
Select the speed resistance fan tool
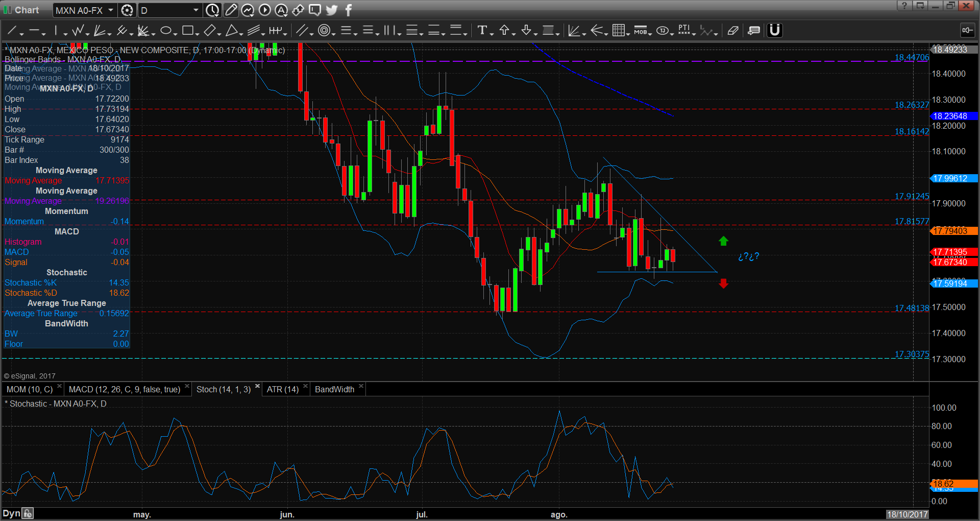coord(143,31)
